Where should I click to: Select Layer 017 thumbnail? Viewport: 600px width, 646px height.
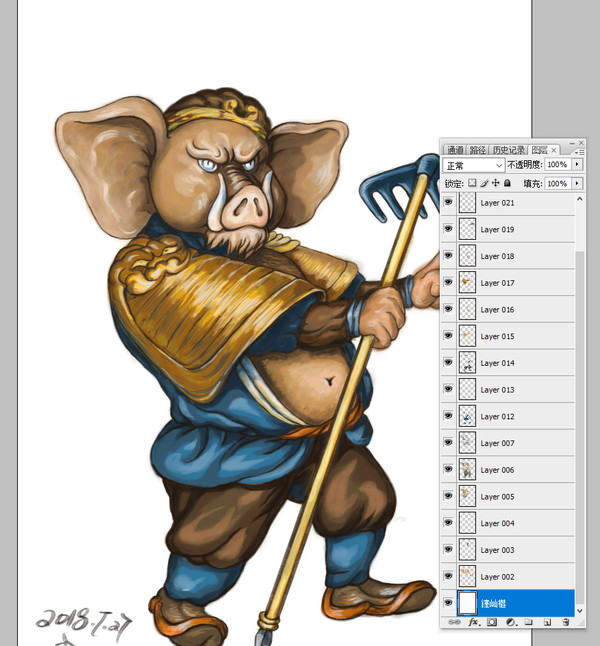pos(467,283)
